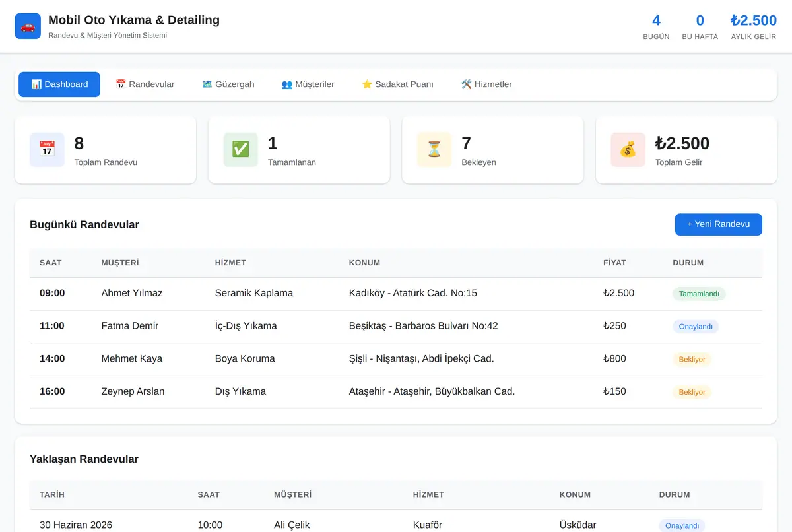Click the money bag Toplam Gelir icon
Screen dimensions: 792x532
point(628,150)
